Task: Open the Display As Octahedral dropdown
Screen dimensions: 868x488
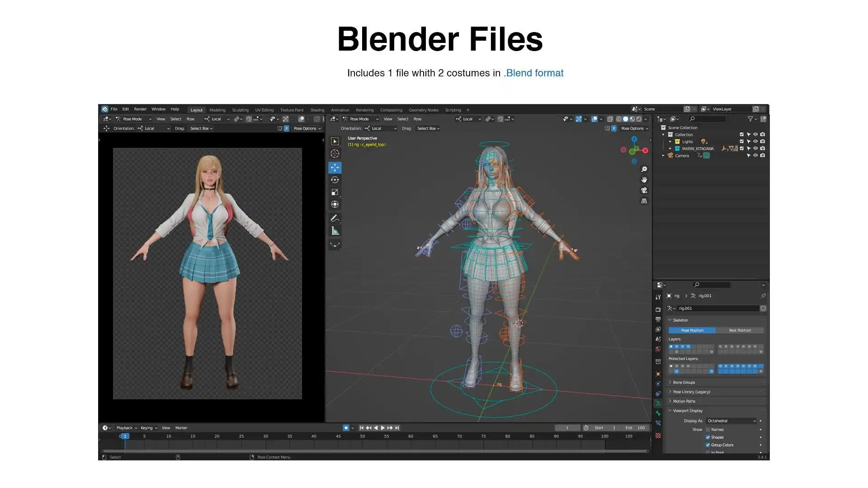Action: tap(731, 421)
